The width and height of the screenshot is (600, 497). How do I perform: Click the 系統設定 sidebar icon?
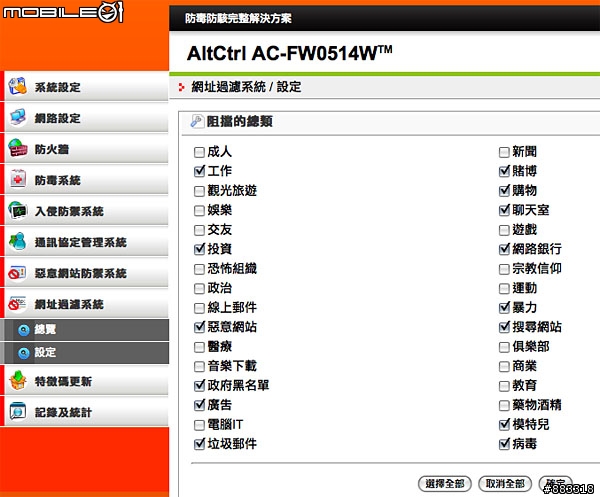point(18,86)
